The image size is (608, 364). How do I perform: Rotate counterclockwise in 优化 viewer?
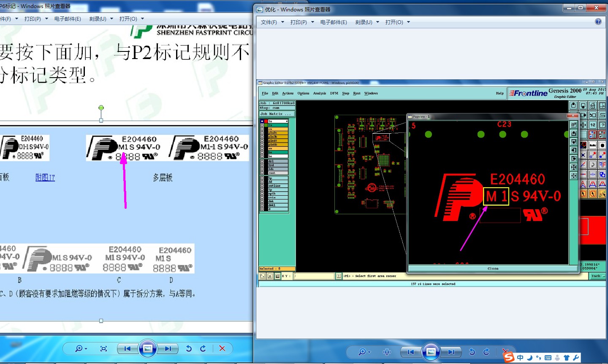click(472, 352)
